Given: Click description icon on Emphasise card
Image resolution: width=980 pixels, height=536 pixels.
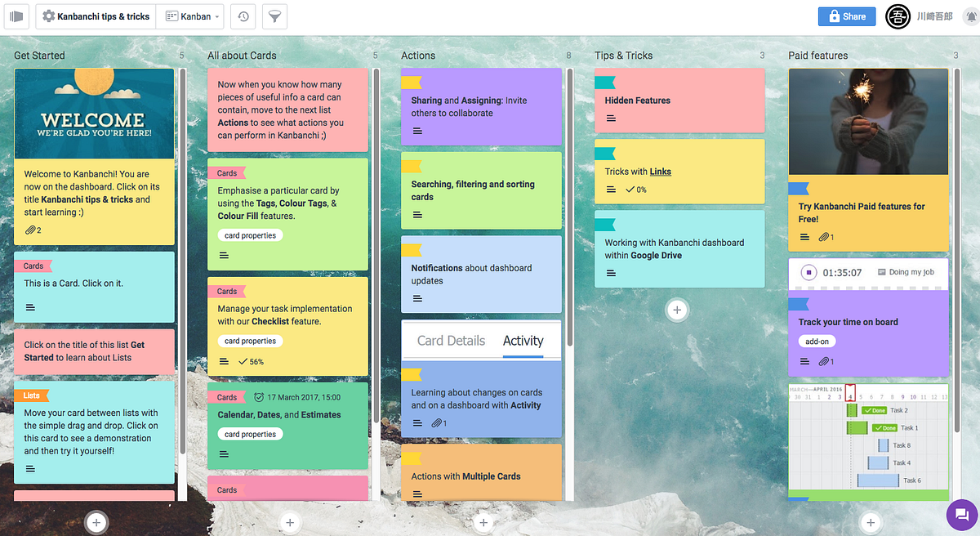Looking at the screenshot, I should point(224,256).
